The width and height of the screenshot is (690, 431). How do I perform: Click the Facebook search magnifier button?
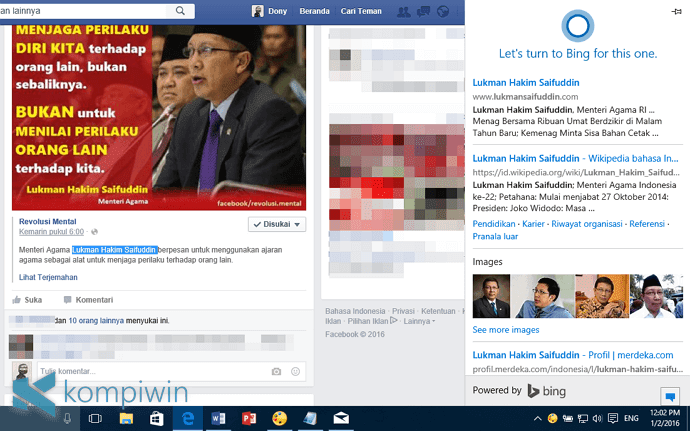coord(180,11)
